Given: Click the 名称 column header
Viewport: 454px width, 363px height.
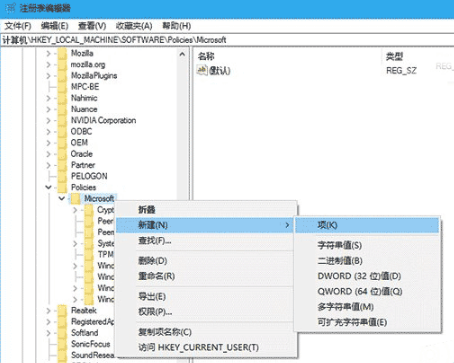Looking at the screenshot, I should coord(206,56).
